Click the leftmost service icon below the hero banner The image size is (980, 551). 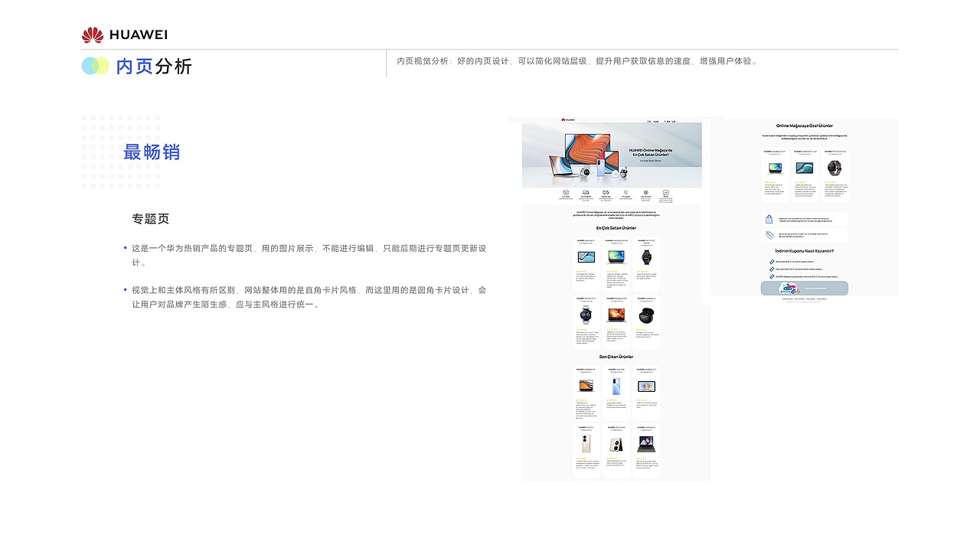click(565, 193)
